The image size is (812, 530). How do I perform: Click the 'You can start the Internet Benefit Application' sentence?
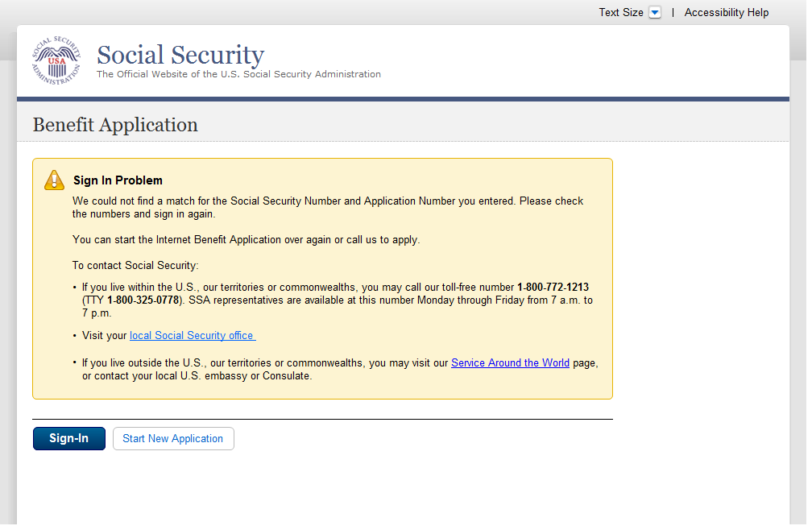click(x=246, y=240)
